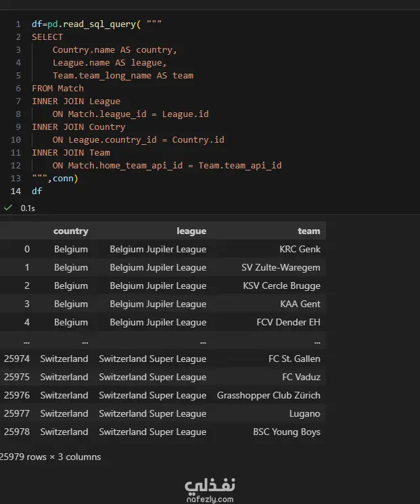Click the SV Zulte-Waregem cell
The height and width of the screenshot is (504, 420).
click(281, 267)
